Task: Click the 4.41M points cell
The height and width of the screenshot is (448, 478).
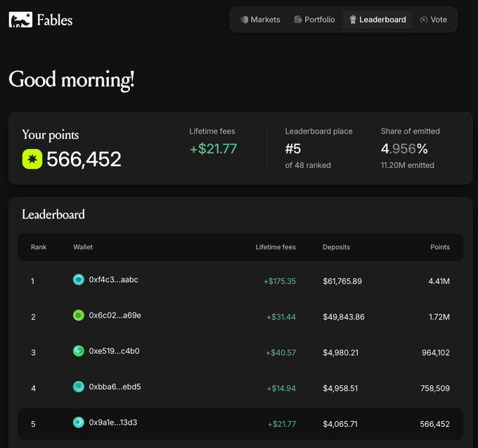Action: [439, 281]
